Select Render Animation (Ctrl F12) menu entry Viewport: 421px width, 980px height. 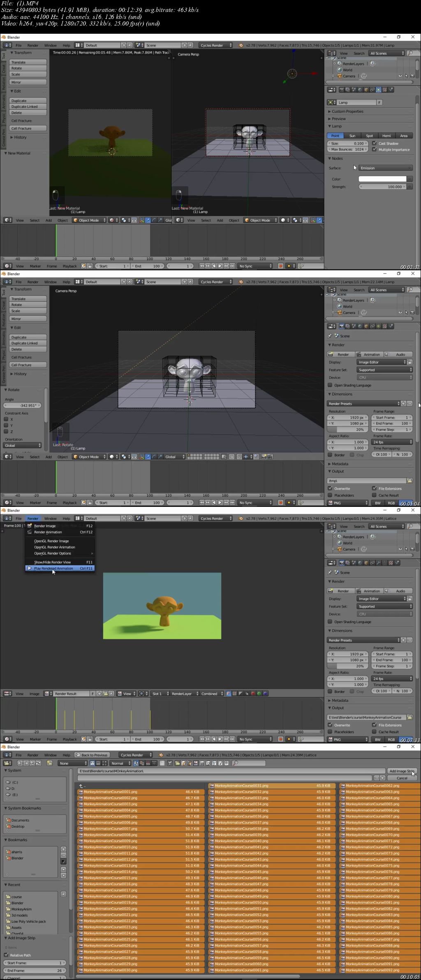60,532
